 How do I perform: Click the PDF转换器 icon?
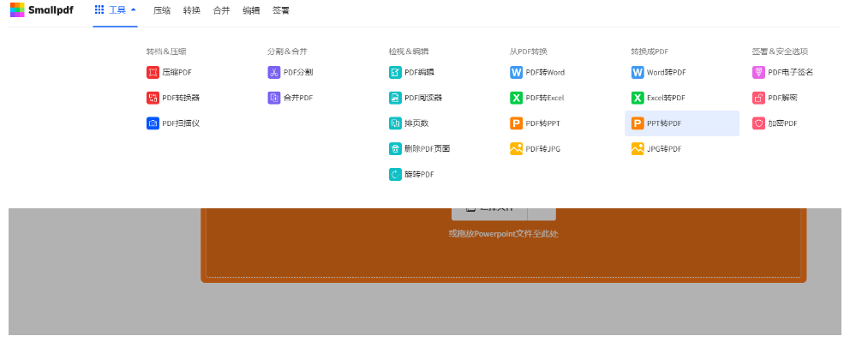tap(153, 98)
